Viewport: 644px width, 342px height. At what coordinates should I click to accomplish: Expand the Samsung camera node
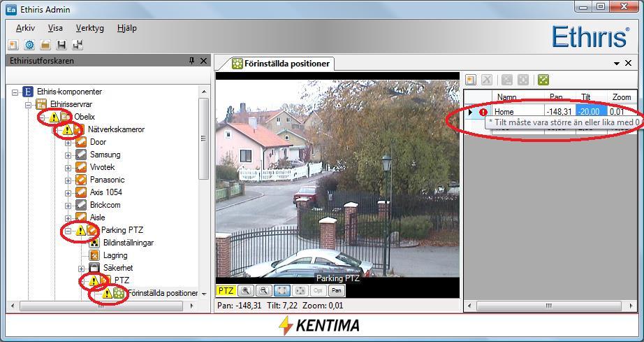pyautogui.click(x=68, y=155)
